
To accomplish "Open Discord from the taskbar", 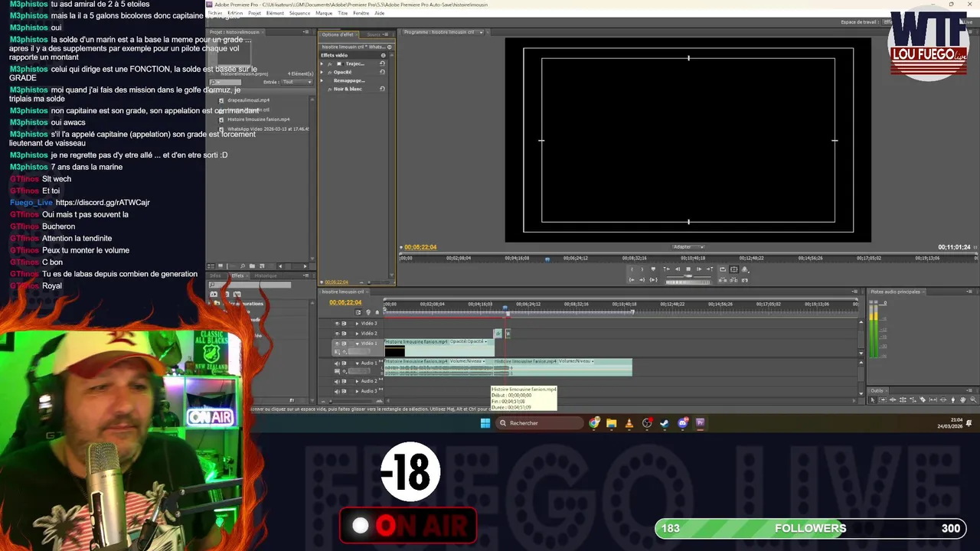I will coord(683,423).
